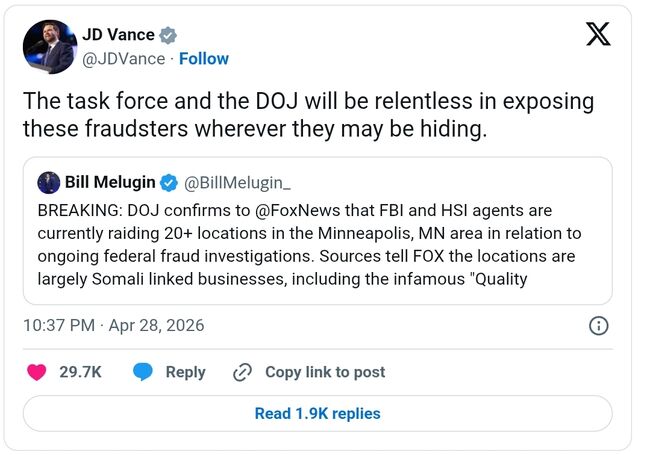Open the JD Vance display name link

(x=118, y=34)
